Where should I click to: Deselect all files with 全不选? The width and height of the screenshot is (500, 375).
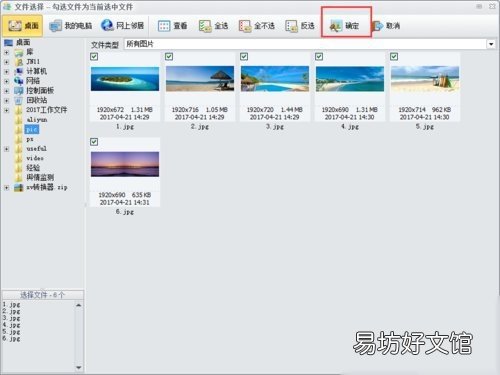pyautogui.click(x=257, y=26)
